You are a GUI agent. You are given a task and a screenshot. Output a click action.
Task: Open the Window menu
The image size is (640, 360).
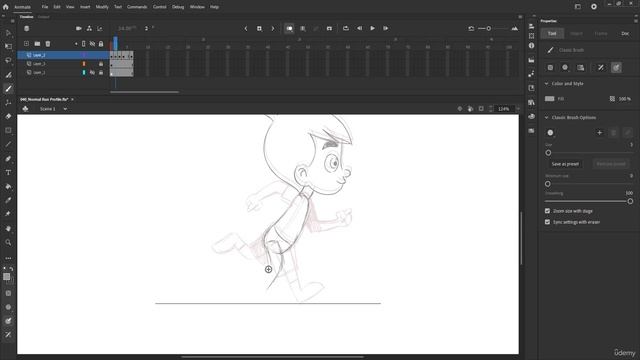click(x=197, y=7)
